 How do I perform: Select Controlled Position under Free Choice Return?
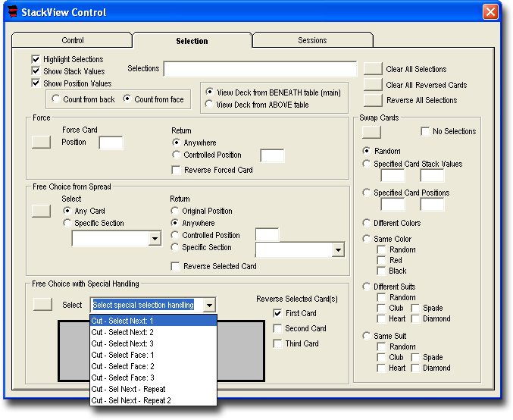tap(175, 235)
